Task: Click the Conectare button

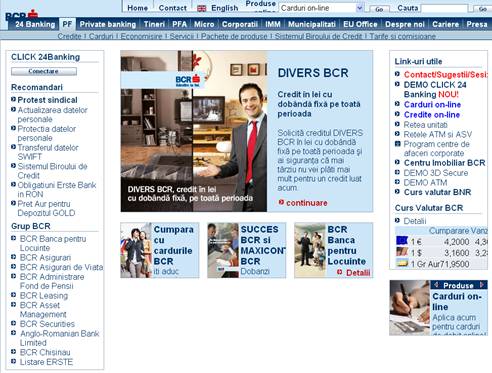Action: 44,71
